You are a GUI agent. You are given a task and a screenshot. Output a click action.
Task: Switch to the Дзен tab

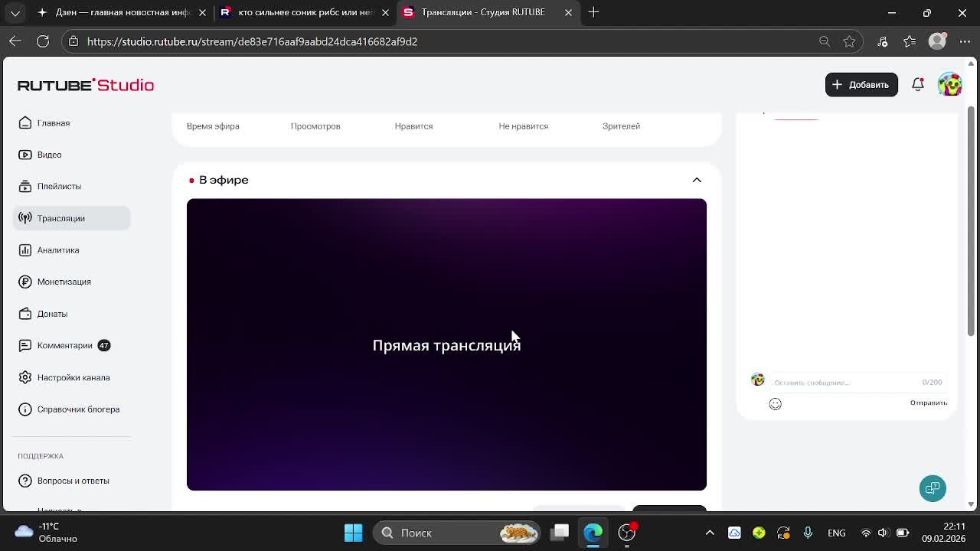[122, 12]
